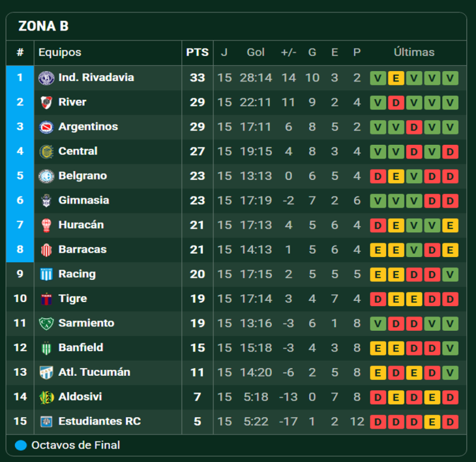Open the Gimnasia team link

[83, 200]
